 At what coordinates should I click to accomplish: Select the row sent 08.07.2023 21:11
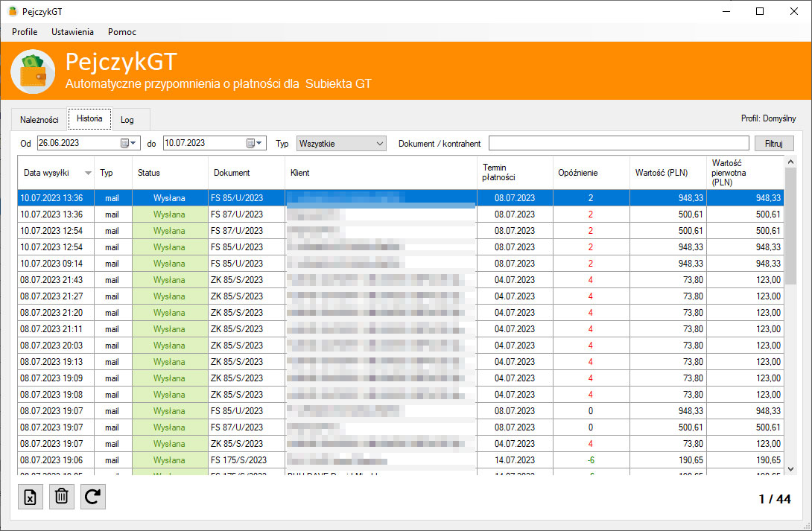tap(401, 329)
